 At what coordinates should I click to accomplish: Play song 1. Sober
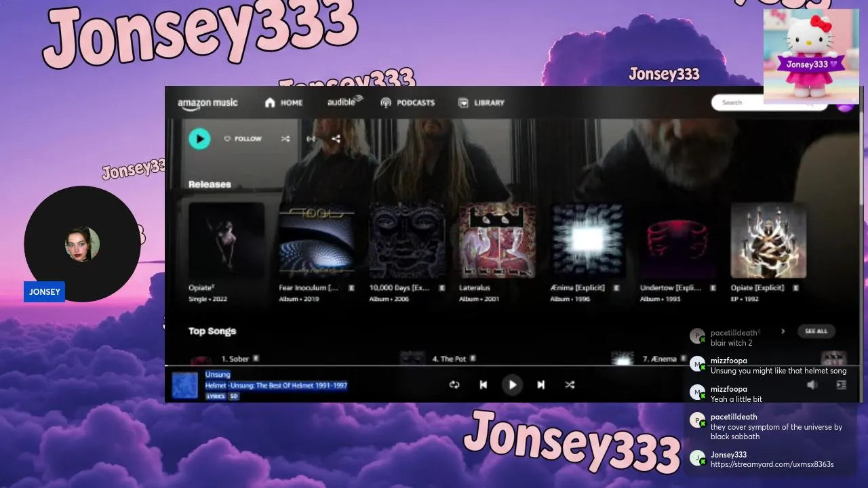[235, 359]
